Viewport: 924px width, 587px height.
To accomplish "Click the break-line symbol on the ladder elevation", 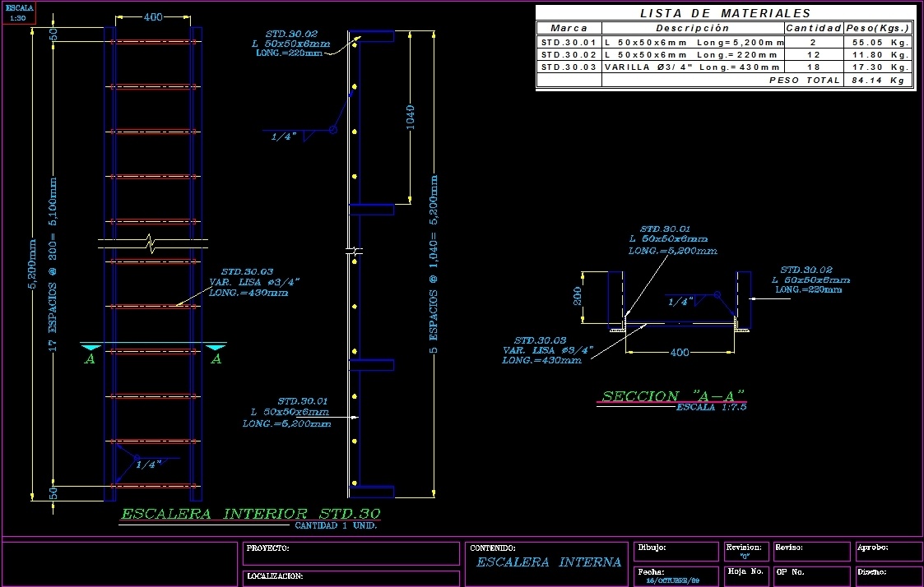I will coord(148,244).
